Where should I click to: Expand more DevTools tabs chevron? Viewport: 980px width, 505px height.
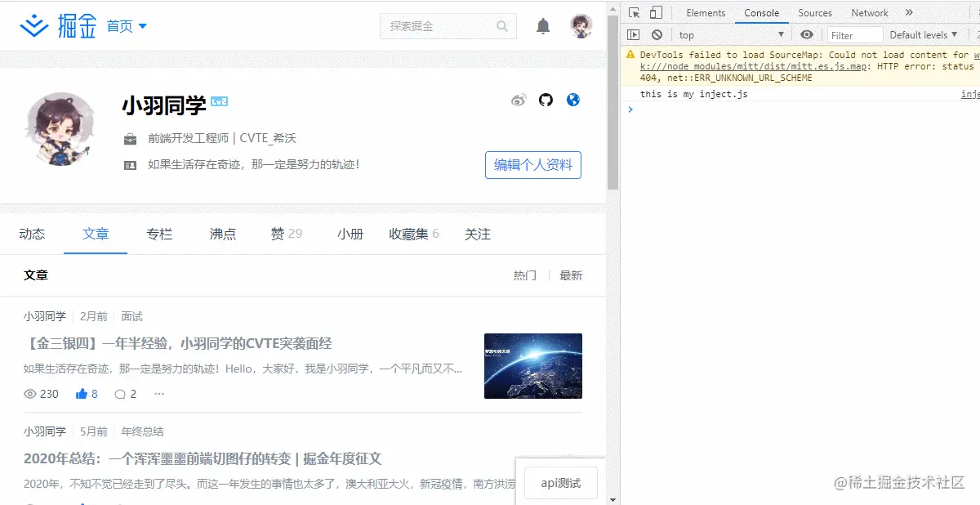coord(908,13)
